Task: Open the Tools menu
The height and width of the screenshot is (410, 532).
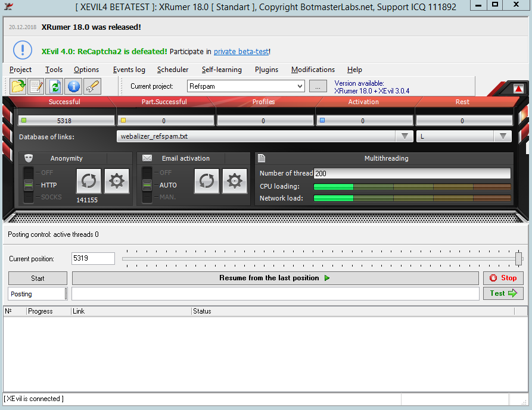Action: pyautogui.click(x=54, y=70)
